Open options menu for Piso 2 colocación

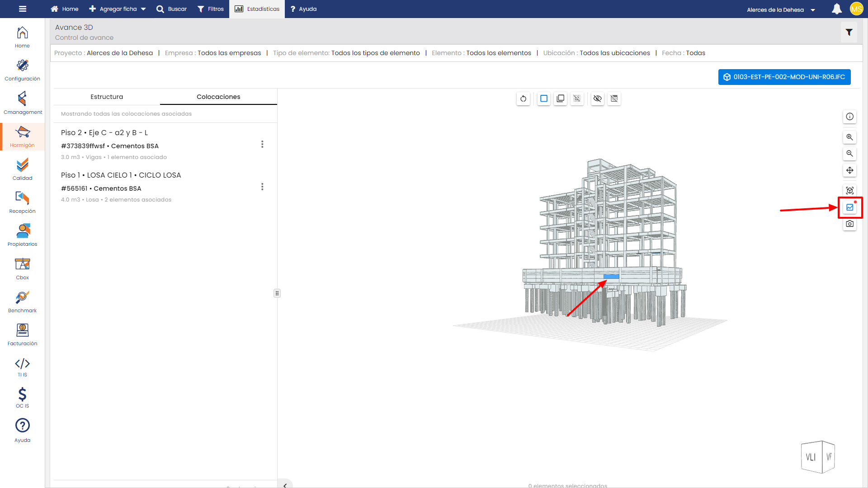(262, 144)
